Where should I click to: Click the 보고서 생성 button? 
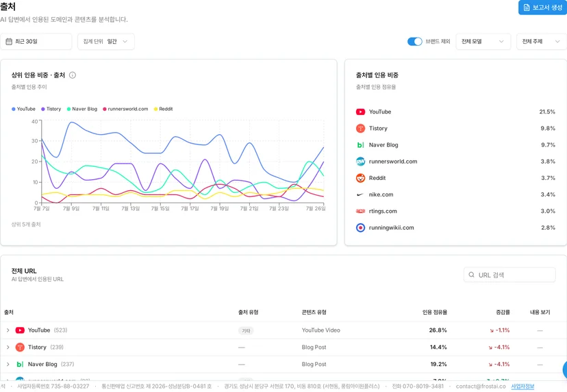[542, 8]
